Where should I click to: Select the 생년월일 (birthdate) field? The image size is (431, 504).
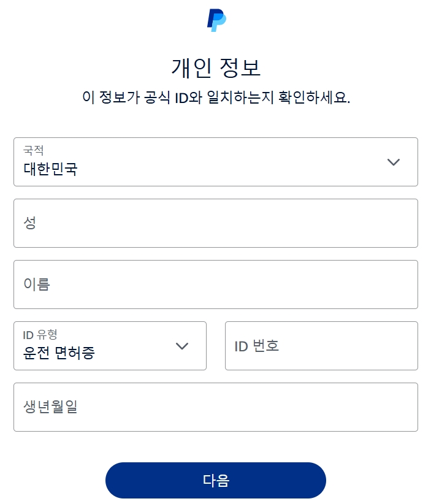[215, 407]
